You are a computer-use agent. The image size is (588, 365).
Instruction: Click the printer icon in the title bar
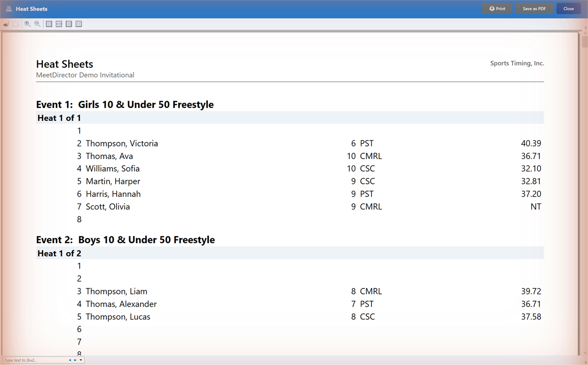pyautogui.click(x=8, y=8)
